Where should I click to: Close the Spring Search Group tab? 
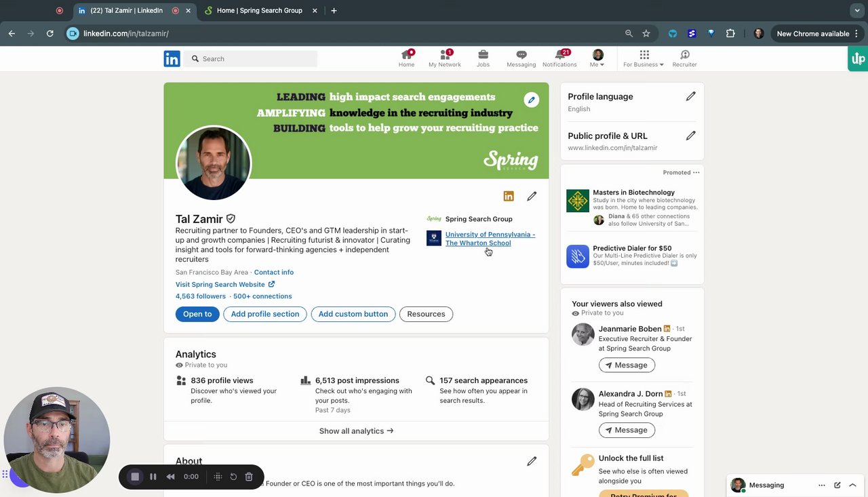coord(315,10)
